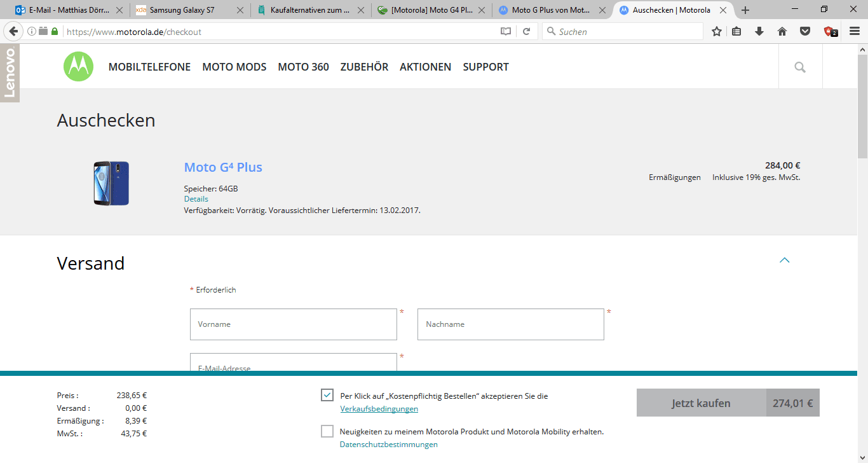
Task: Click the reload page icon
Action: pos(526,31)
